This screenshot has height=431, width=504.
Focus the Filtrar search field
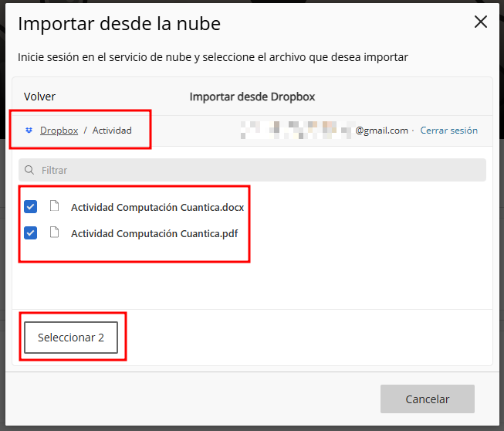[255, 170]
